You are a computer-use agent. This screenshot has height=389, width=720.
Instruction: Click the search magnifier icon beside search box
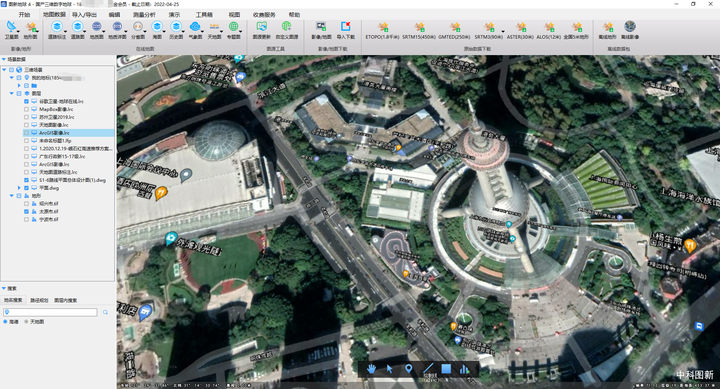106,312
